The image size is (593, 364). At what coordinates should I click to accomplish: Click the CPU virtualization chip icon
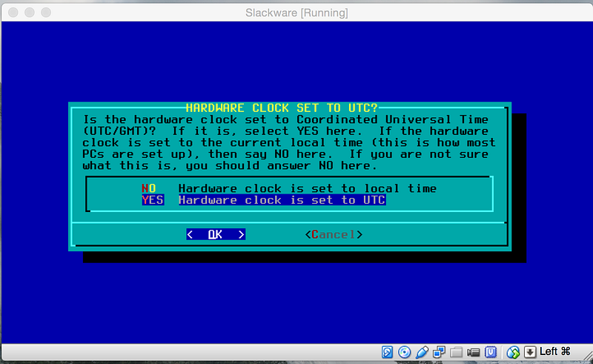(x=491, y=352)
